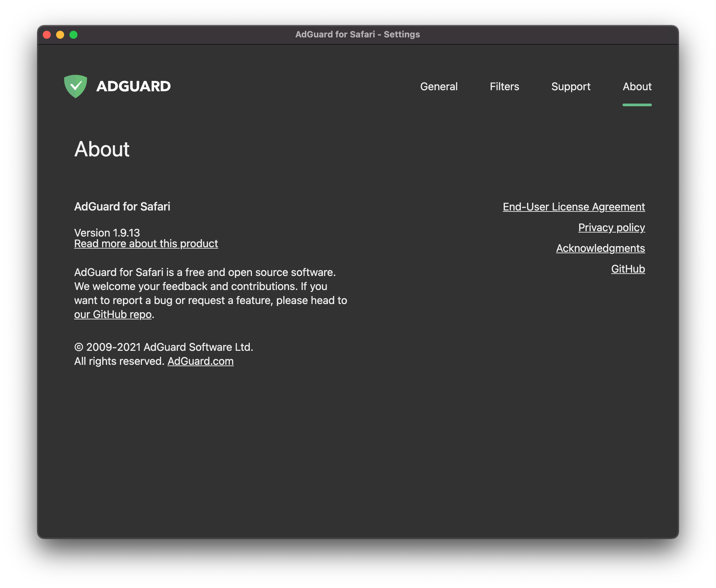Click the AdGuard.com link
716x588 pixels.
(x=200, y=361)
